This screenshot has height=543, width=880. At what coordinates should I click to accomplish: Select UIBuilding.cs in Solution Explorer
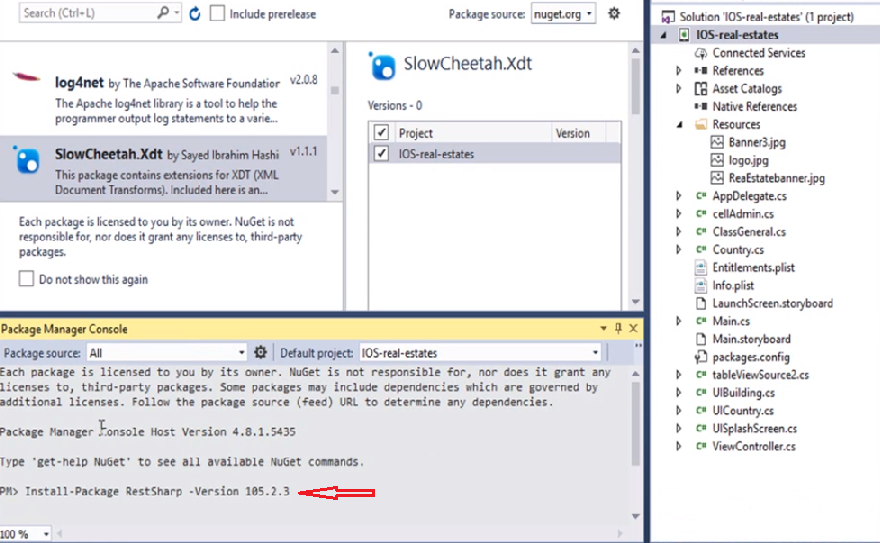point(744,393)
